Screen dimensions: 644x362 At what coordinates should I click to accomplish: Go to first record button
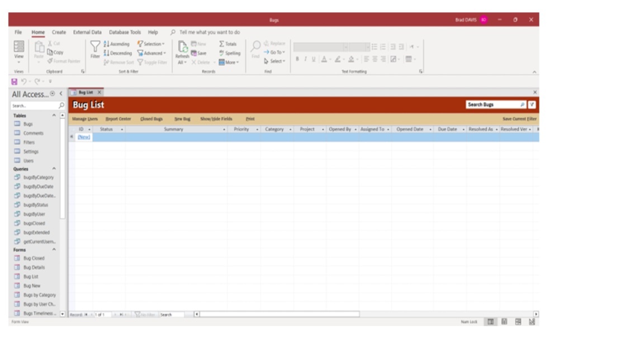click(x=86, y=315)
